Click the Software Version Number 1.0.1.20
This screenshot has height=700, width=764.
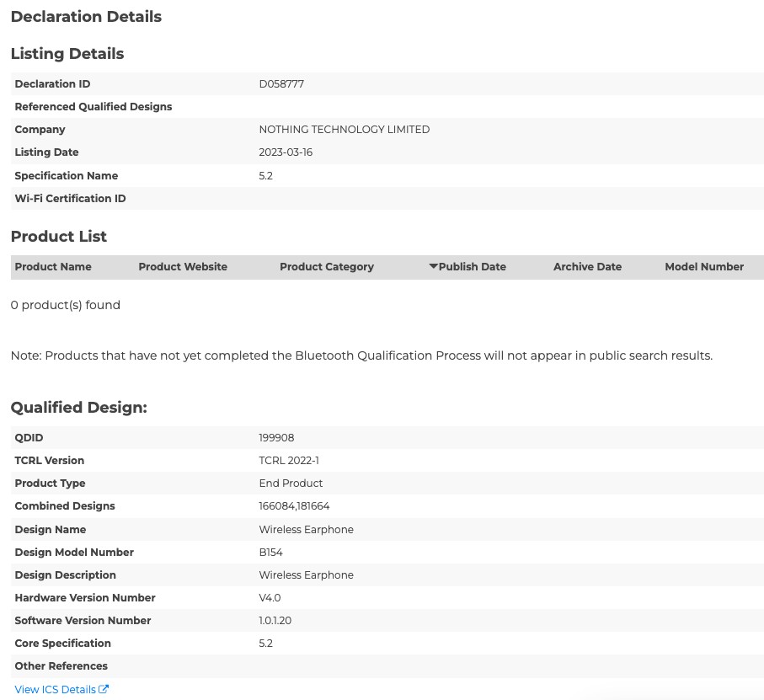click(275, 621)
